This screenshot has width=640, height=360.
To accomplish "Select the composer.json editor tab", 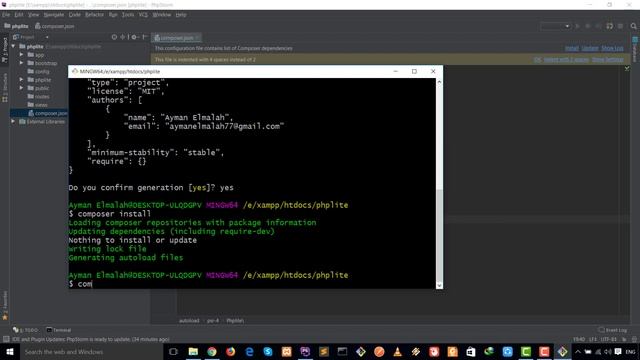I will [x=176, y=38].
